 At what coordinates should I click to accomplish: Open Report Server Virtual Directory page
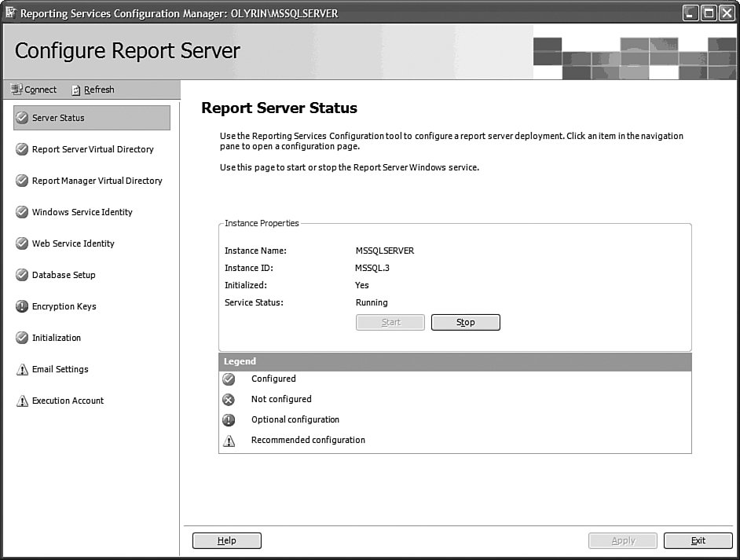click(92, 149)
